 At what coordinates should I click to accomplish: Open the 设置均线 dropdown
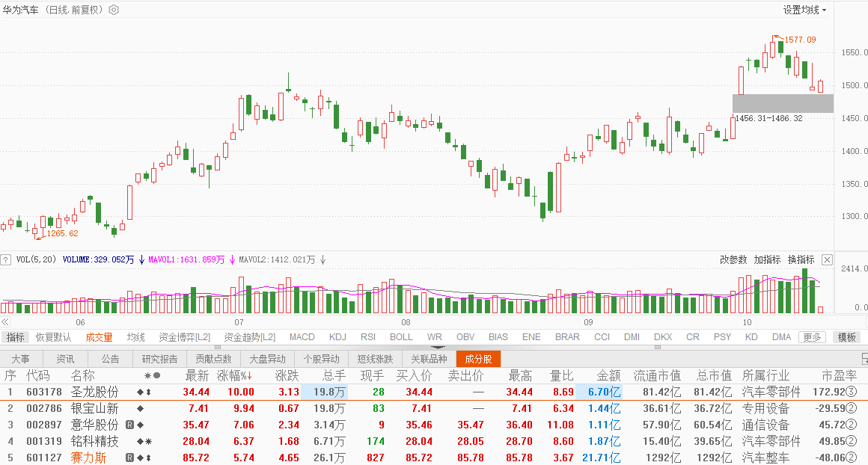(x=804, y=10)
